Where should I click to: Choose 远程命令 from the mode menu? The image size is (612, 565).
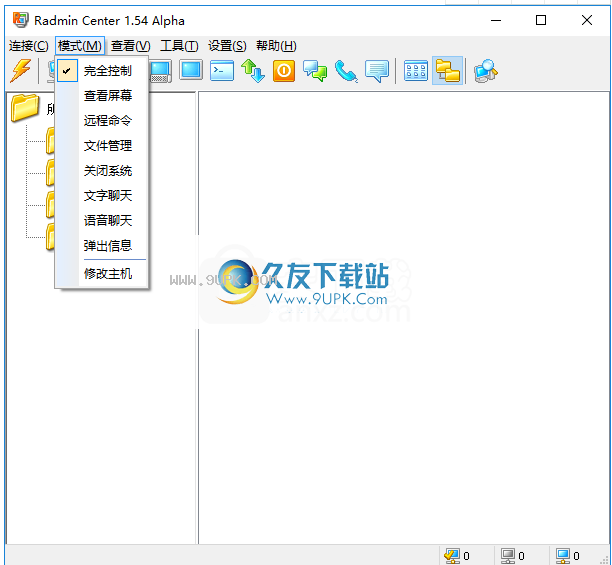pos(101,121)
